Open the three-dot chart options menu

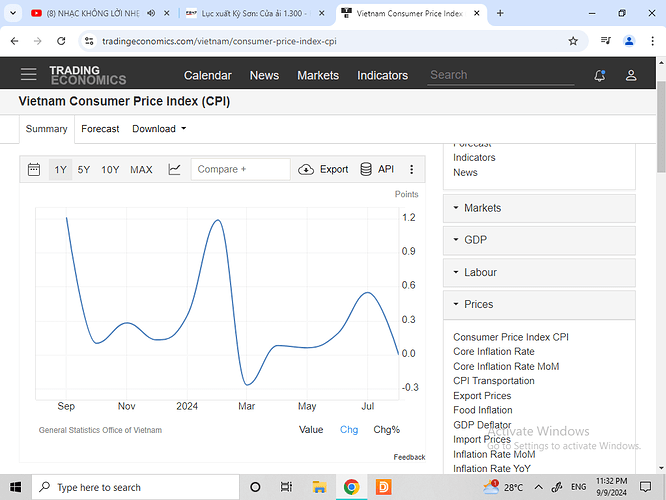(x=411, y=169)
